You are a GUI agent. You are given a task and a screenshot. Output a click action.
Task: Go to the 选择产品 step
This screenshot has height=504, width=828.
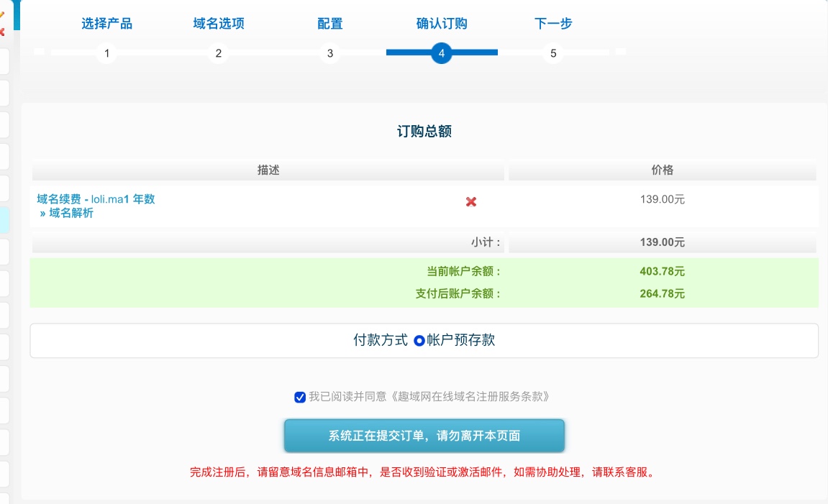pos(106,24)
